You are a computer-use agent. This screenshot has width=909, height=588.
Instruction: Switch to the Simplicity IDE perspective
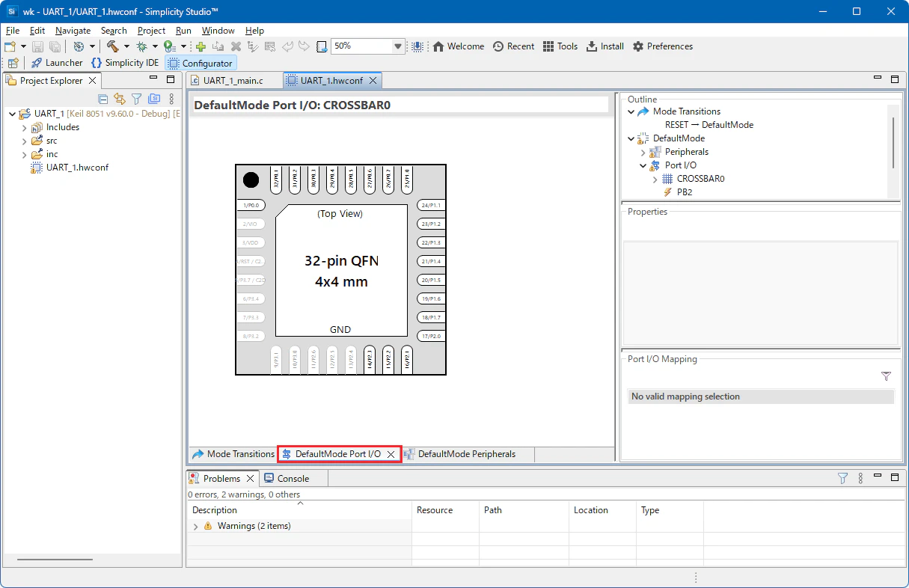[125, 63]
